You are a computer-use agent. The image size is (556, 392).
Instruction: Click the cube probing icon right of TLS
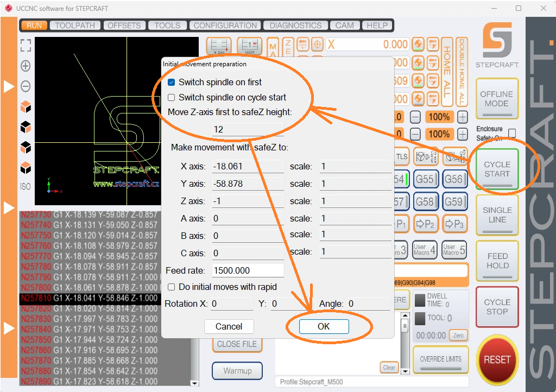426,157
